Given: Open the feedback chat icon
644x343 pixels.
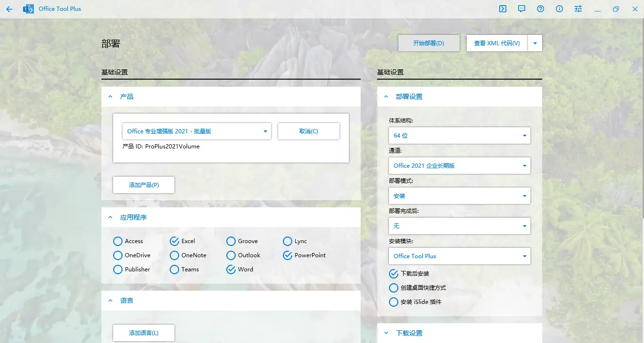Looking at the screenshot, I should point(522,9).
